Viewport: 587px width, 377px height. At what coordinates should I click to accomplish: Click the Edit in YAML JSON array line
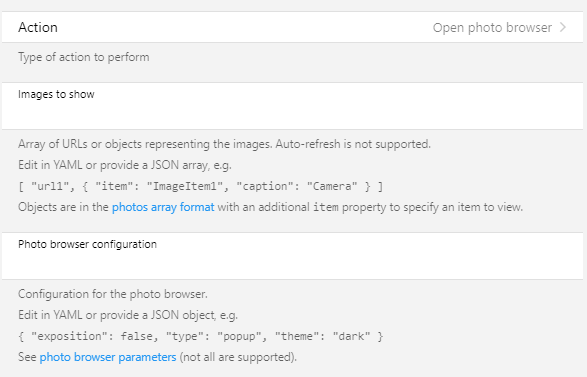coord(125,165)
